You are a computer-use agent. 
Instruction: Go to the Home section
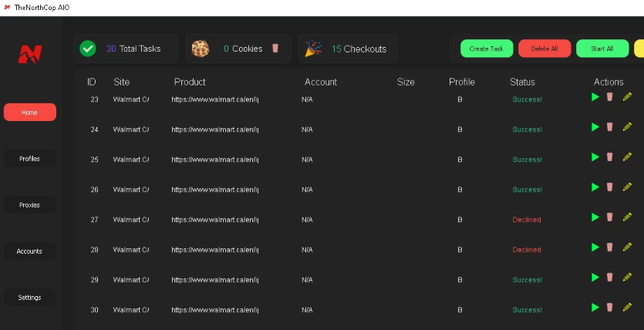(30, 112)
